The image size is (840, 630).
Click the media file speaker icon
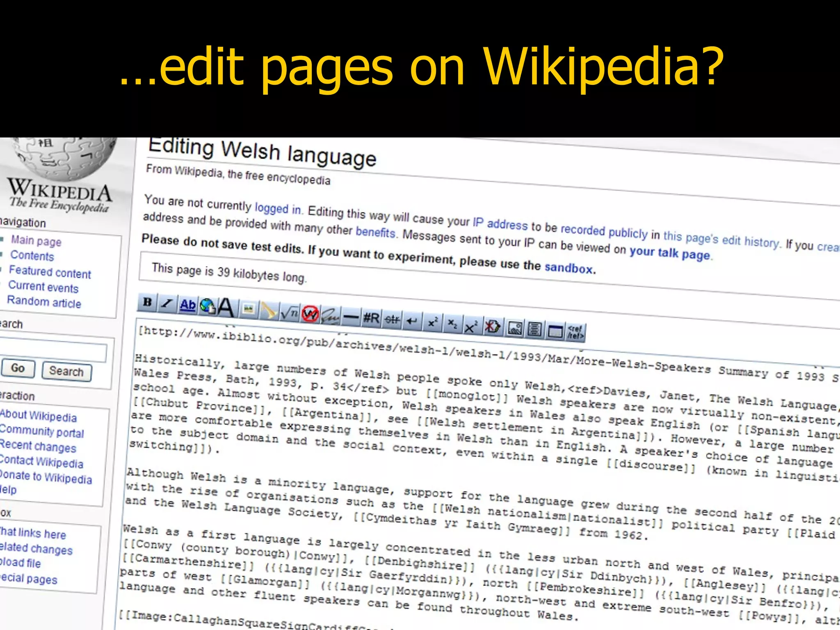tap(269, 310)
